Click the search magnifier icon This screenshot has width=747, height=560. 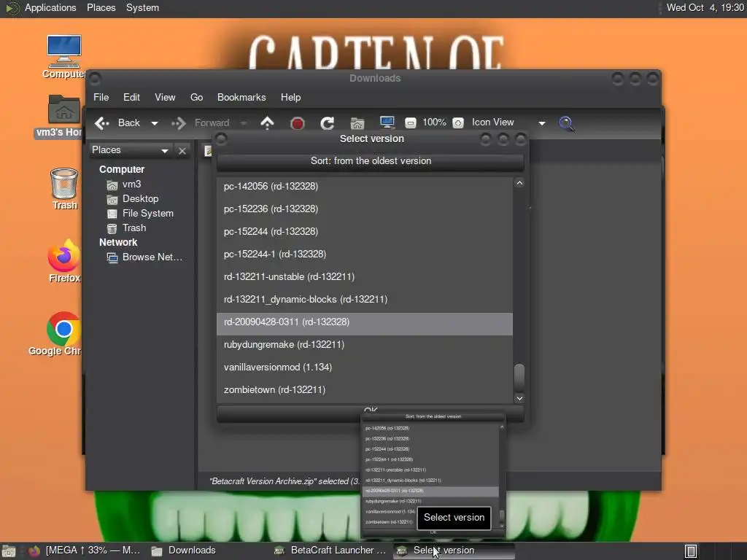(x=566, y=123)
